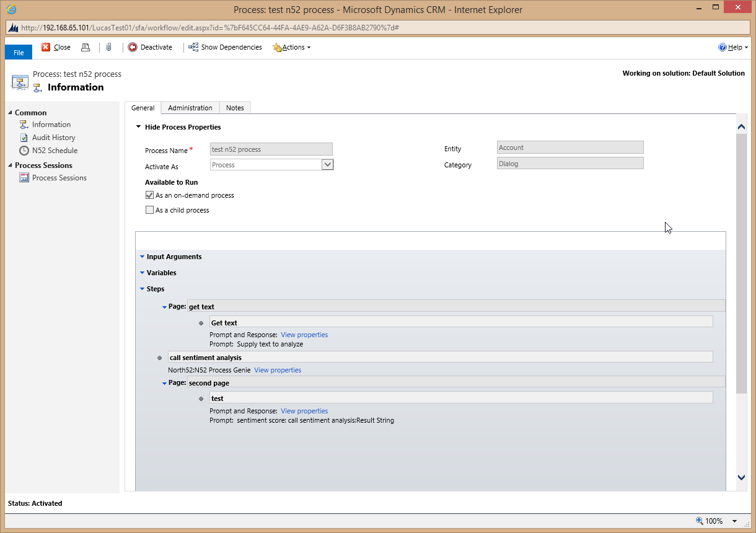The height and width of the screenshot is (533, 756).
Task: Click the scrollbar down arrow
Action: [741, 477]
